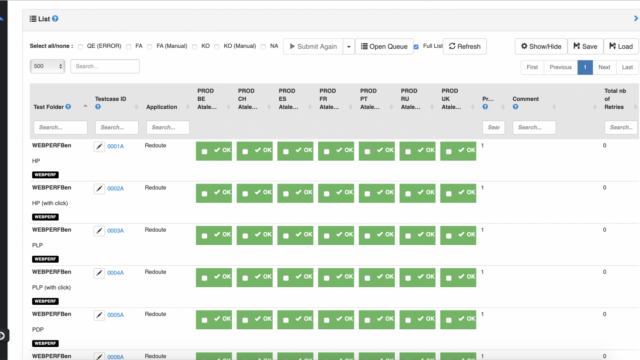The image size is (640, 360).
Task: Click help icon under Pr... column header
Action: pyautogui.click(x=485, y=107)
